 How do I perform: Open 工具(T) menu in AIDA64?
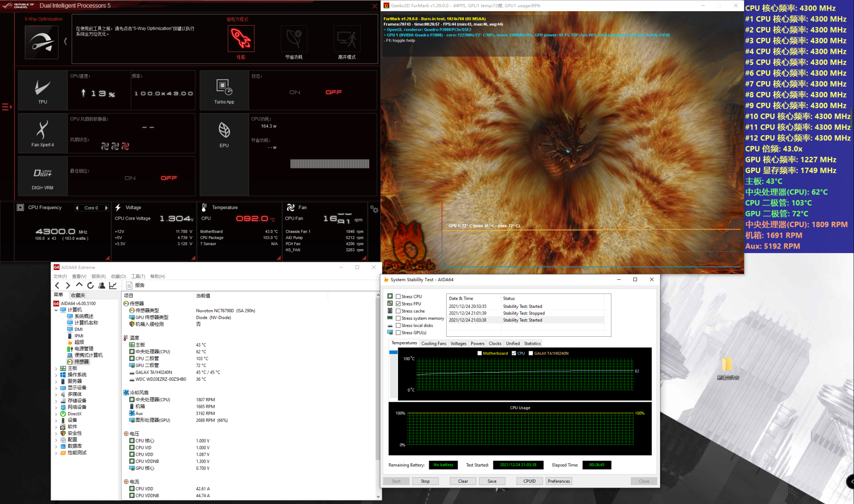138,276
